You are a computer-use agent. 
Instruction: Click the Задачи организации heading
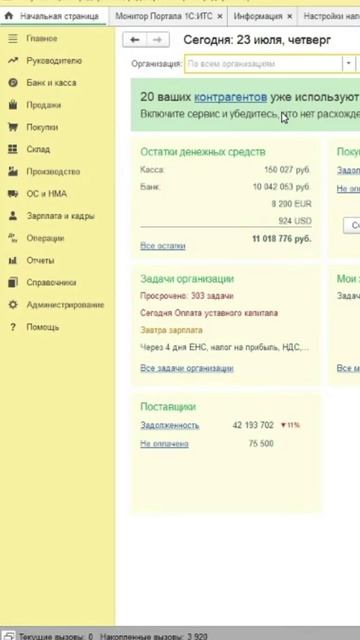click(187, 279)
